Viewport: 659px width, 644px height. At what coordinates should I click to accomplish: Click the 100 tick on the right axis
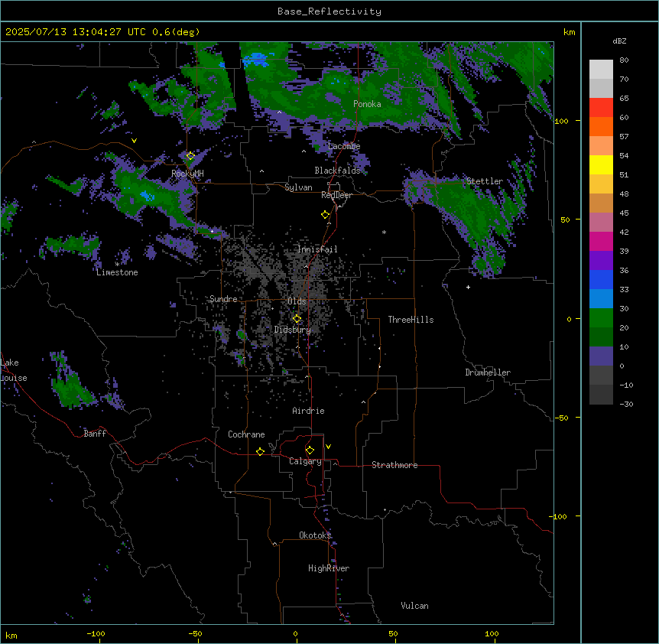tap(561, 121)
